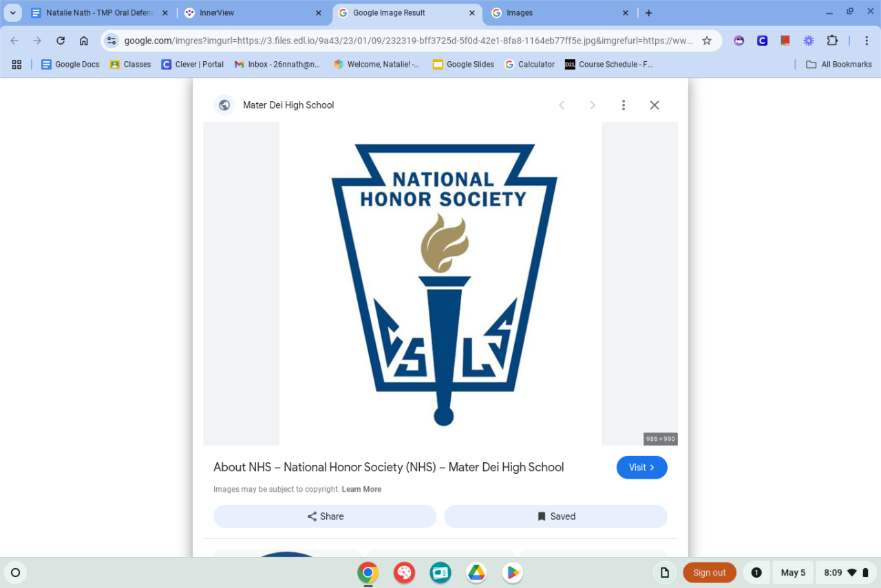Click the 986 × 990 image size badge
Screen dimensions: 881x588
(x=661, y=439)
